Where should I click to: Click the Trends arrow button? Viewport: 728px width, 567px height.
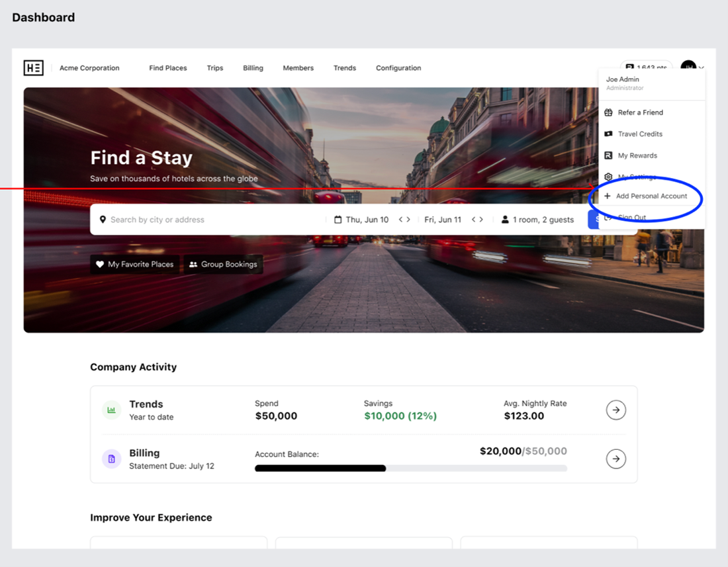click(x=615, y=410)
